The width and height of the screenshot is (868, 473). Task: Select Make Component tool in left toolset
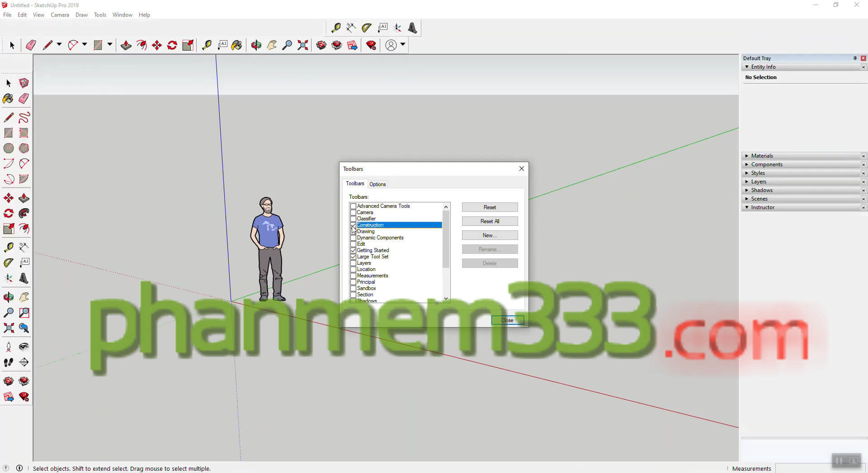[x=24, y=83]
